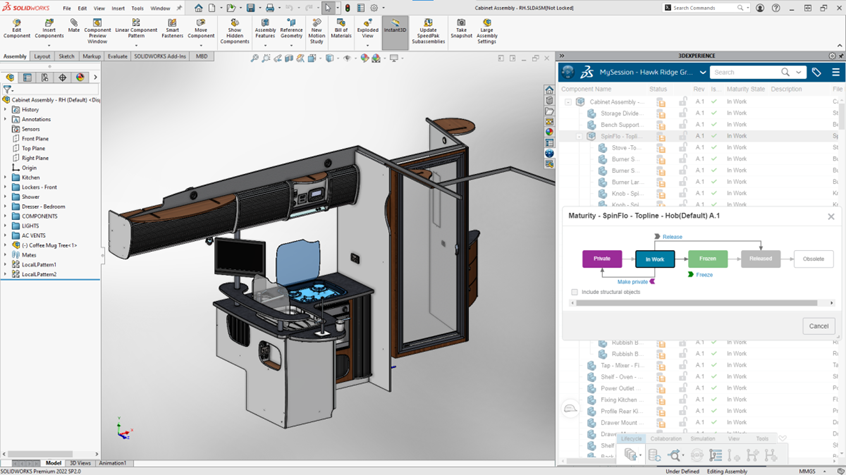846x475 pixels.
Task: Enable Include structural objects checkbox
Action: [575, 292]
